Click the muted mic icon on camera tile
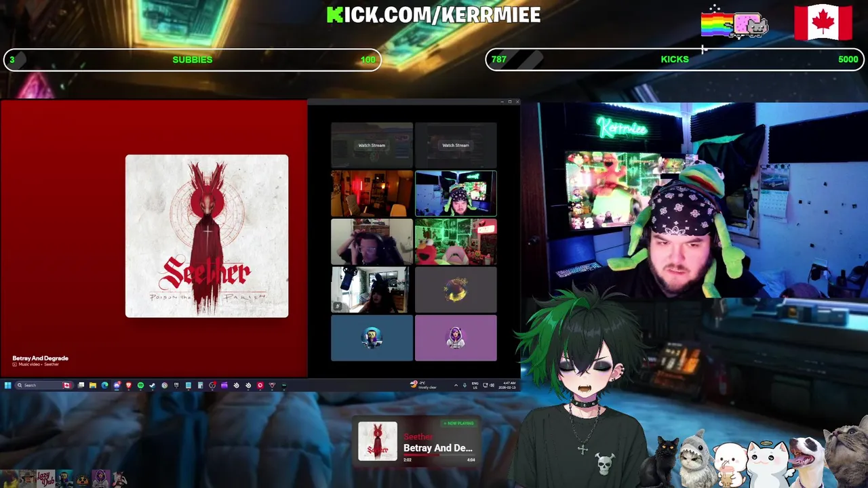 coord(338,306)
